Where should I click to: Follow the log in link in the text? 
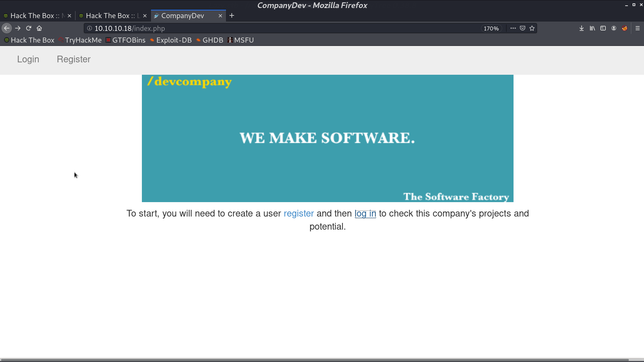pos(365,214)
